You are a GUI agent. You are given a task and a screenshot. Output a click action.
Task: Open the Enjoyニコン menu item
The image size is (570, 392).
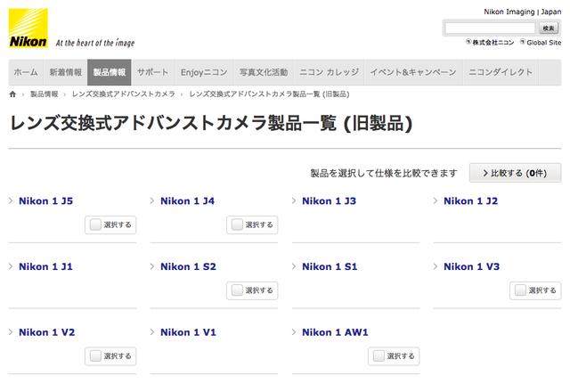click(204, 72)
